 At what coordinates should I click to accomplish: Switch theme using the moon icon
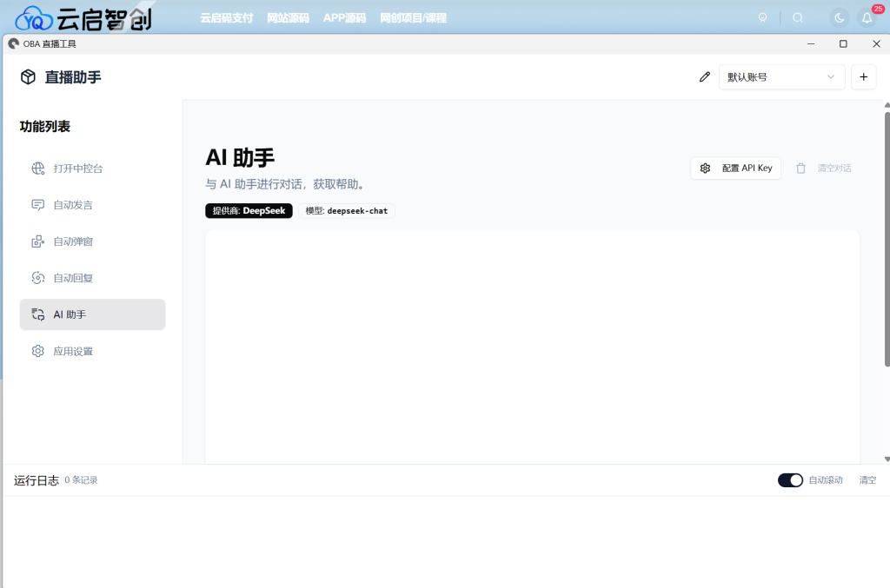click(838, 17)
